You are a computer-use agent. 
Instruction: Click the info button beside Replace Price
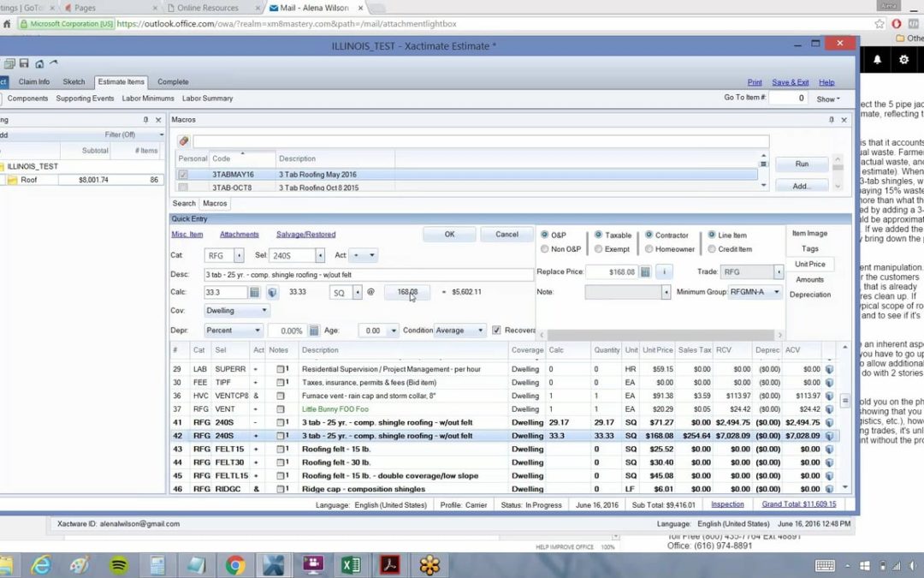click(x=664, y=272)
